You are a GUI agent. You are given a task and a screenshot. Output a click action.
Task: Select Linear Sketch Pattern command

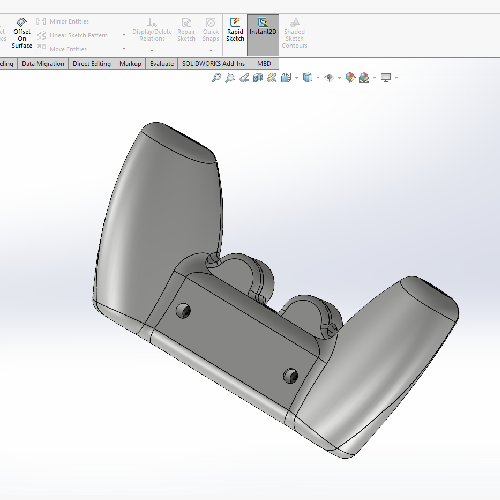point(72,35)
